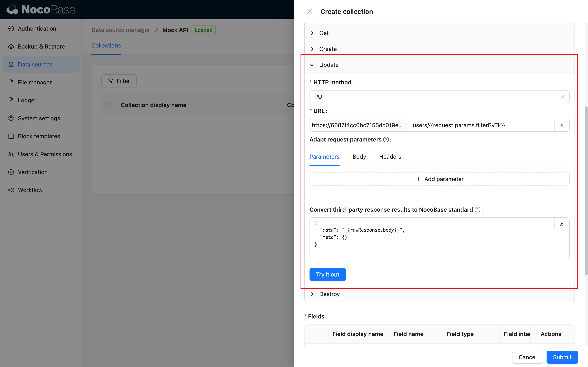Click help icon beside Convert third-party response label
This screenshot has height=367, width=588.
click(x=478, y=210)
